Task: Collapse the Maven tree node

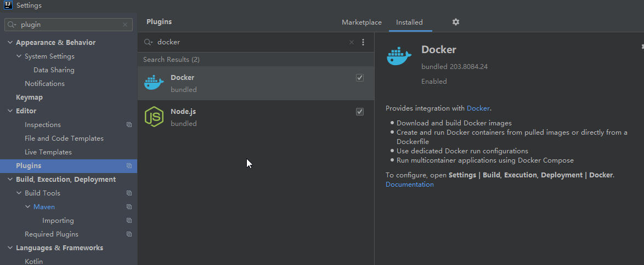Action: point(28,207)
